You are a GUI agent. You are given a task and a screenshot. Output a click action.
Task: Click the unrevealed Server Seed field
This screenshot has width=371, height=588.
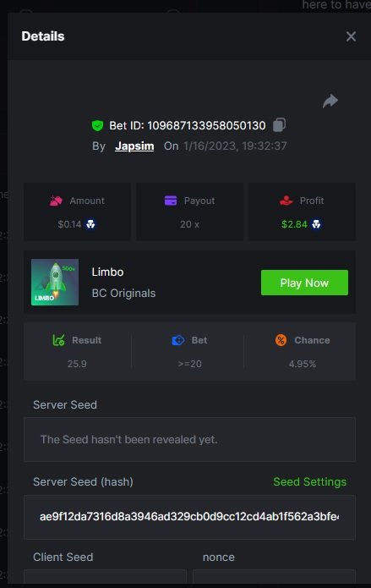pyautogui.click(x=189, y=439)
